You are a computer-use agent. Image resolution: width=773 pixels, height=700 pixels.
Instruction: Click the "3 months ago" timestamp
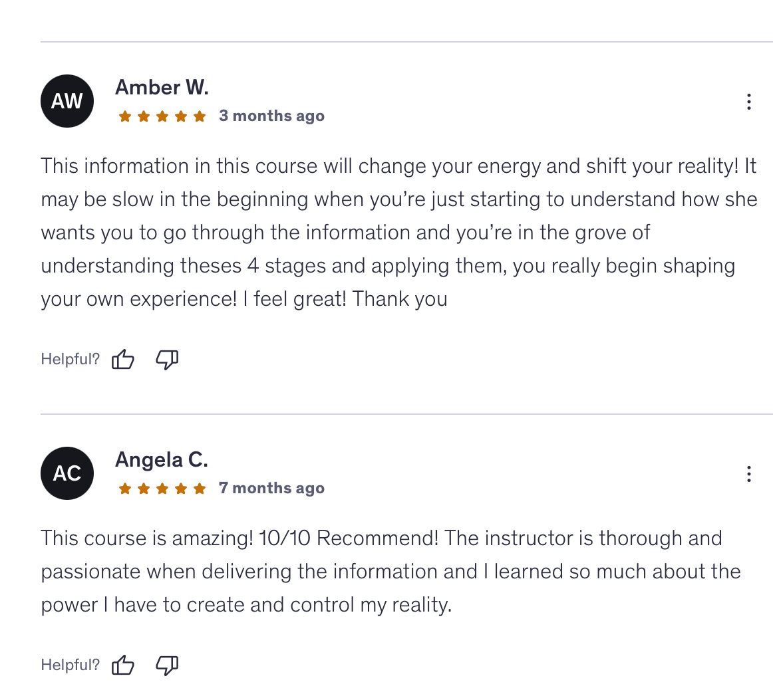[271, 116]
